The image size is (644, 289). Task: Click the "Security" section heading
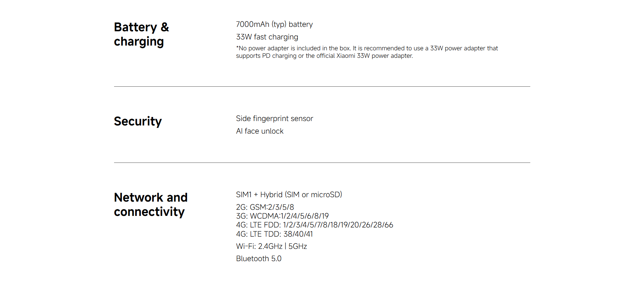click(138, 121)
